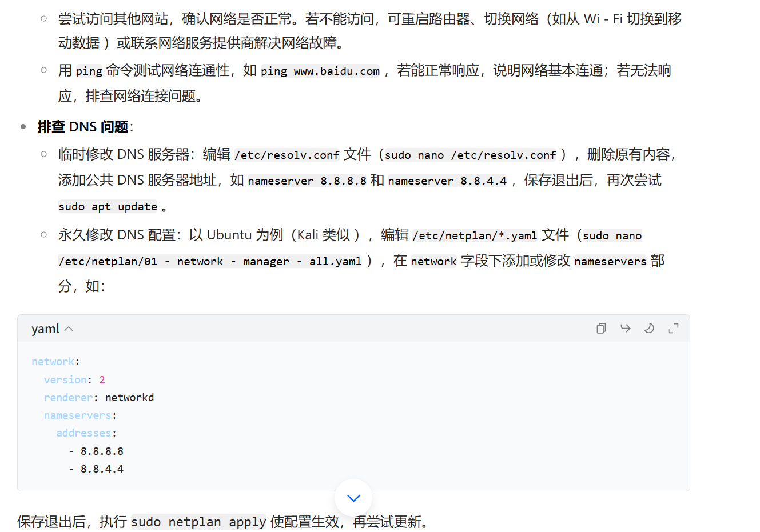Viewport: 760px width, 532px height.
Task: Click '- 8.8.4.4' line in yaml code
Action: pyautogui.click(x=96, y=469)
